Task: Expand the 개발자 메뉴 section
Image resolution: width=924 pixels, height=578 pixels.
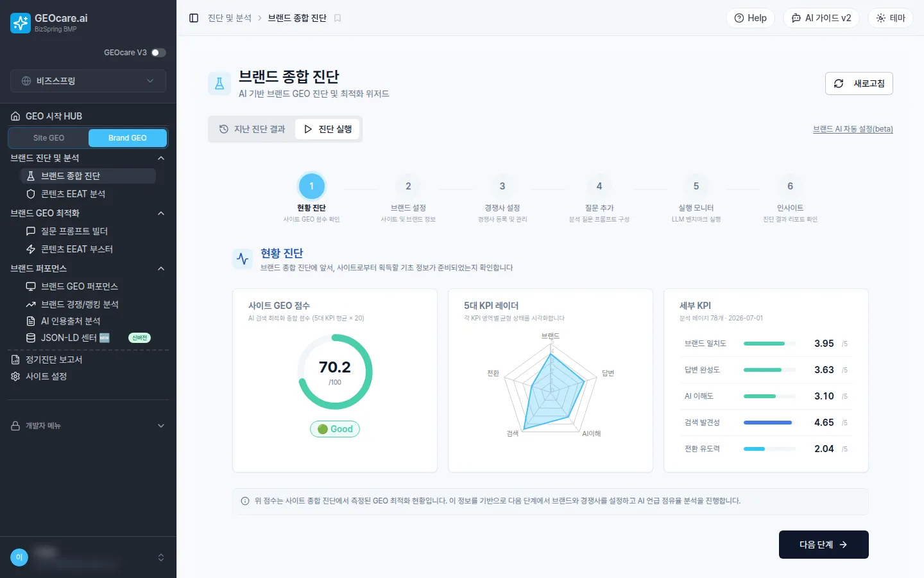Action: point(88,426)
